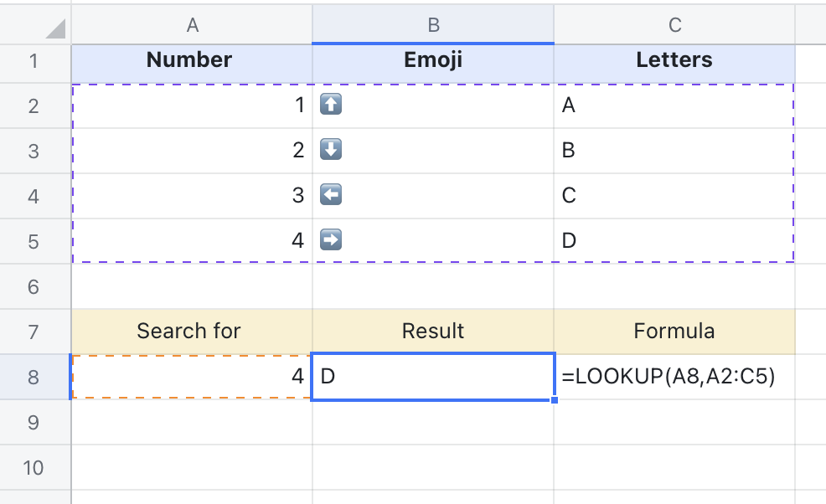Select the left-arrow emoji next to number 3
Image resolution: width=826 pixels, height=504 pixels.
coord(331,196)
